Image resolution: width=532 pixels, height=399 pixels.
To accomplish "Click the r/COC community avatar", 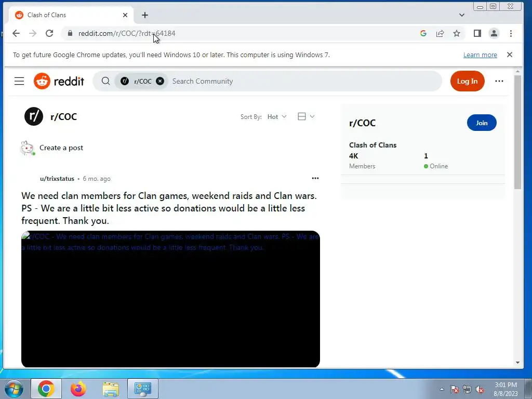I will point(34,116).
